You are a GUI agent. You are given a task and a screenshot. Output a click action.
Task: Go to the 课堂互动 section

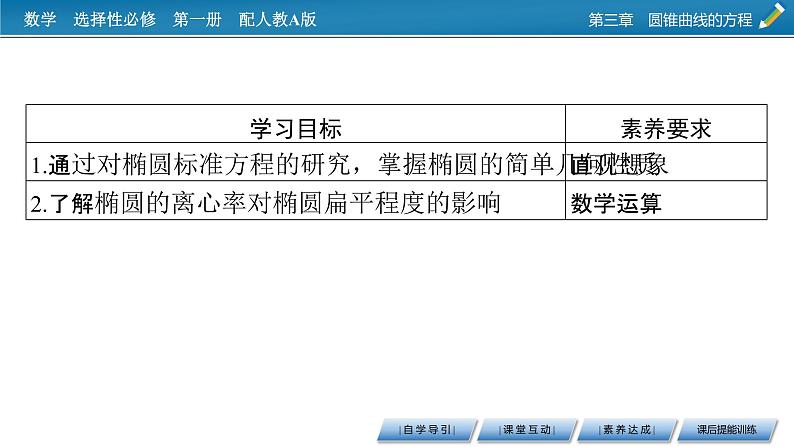pyautogui.click(x=525, y=430)
